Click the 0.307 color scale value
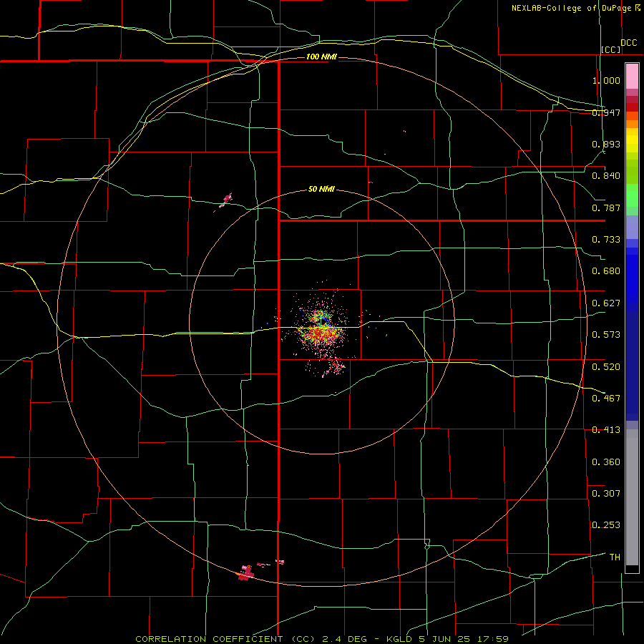The height and width of the screenshot is (644, 644). click(x=606, y=493)
